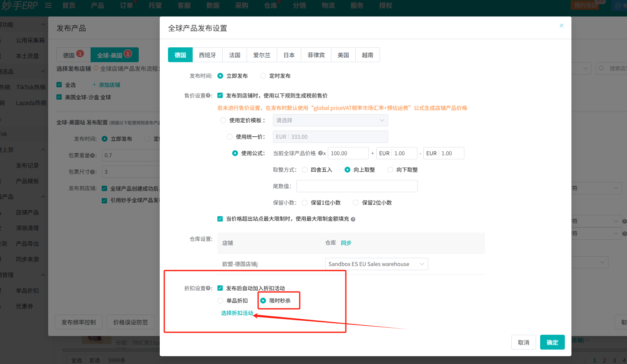Viewport: 627px width, 364px height.
Task: Switch to 西班牙 site tab
Action: coord(207,55)
